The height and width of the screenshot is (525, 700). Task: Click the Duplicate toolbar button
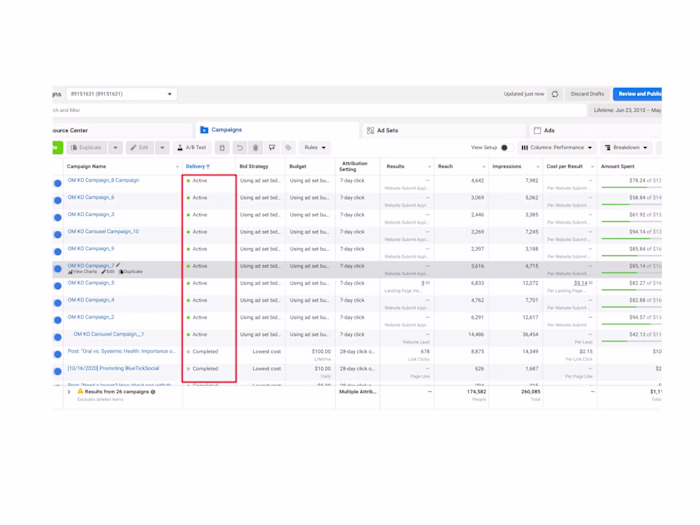pos(87,148)
